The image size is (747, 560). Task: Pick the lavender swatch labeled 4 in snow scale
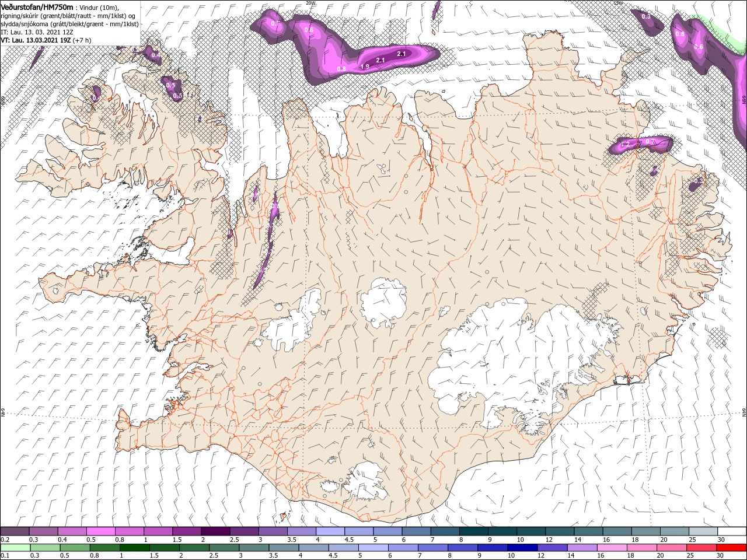point(330,531)
